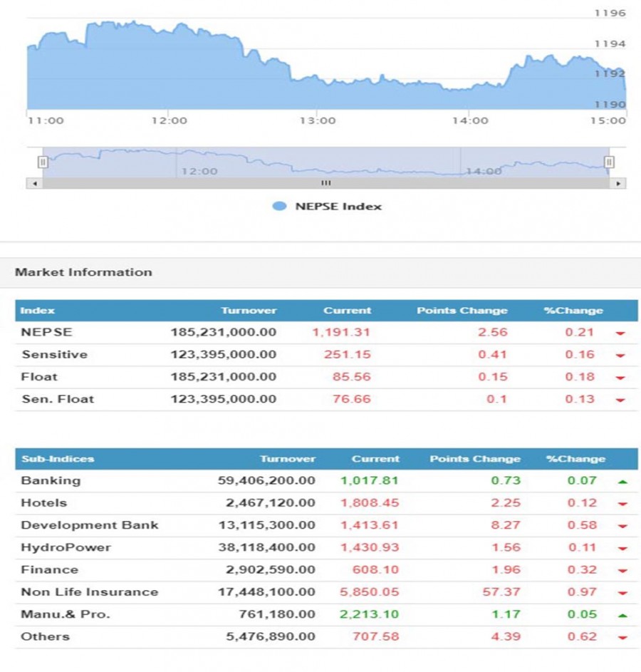Image resolution: width=641 pixels, height=672 pixels.
Task: Click the NEPSE Index legend marker
Action: 279,207
